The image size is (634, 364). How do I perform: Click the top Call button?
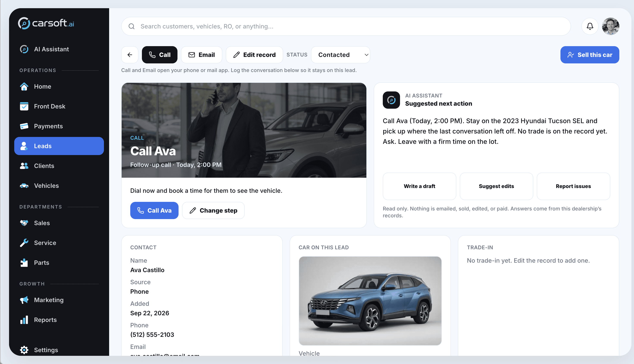(160, 55)
